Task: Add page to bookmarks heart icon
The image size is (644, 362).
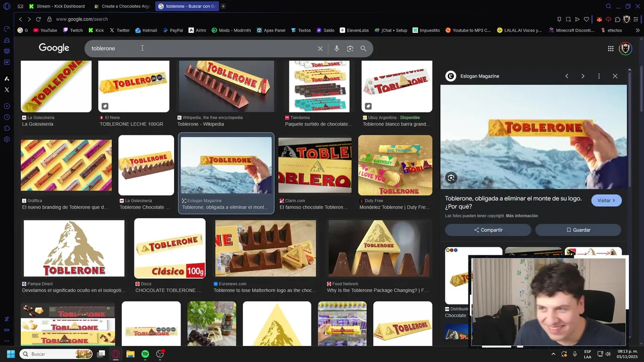Action: 586,19
